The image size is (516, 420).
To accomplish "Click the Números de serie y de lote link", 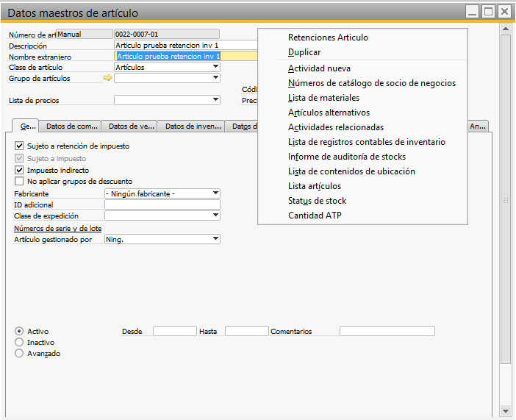I will (57, 229).
